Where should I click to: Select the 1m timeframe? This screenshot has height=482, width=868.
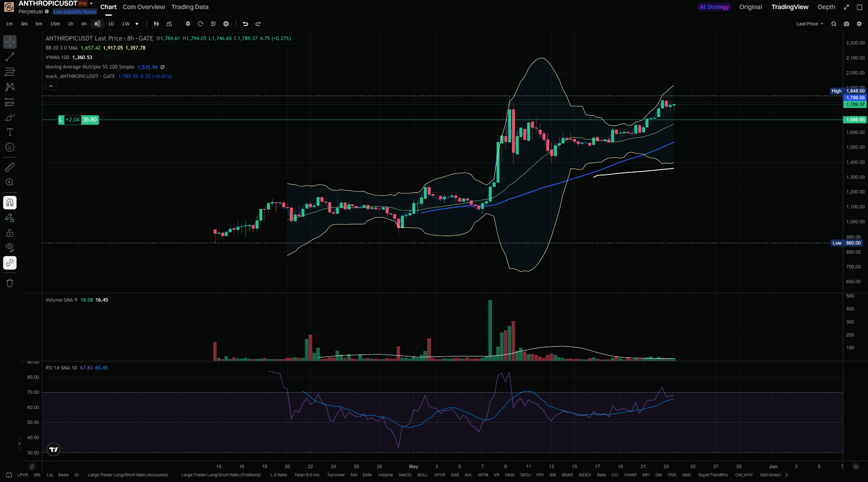pos(9,24)
